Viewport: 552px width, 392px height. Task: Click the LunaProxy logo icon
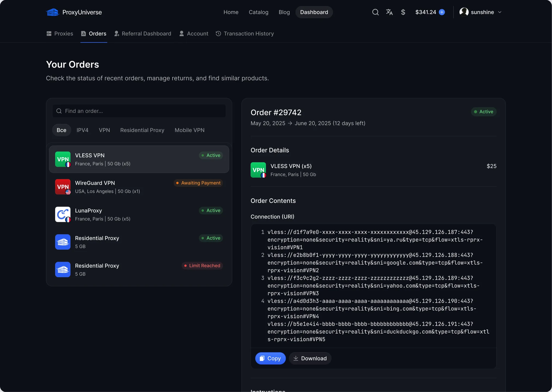coord(63,214)
